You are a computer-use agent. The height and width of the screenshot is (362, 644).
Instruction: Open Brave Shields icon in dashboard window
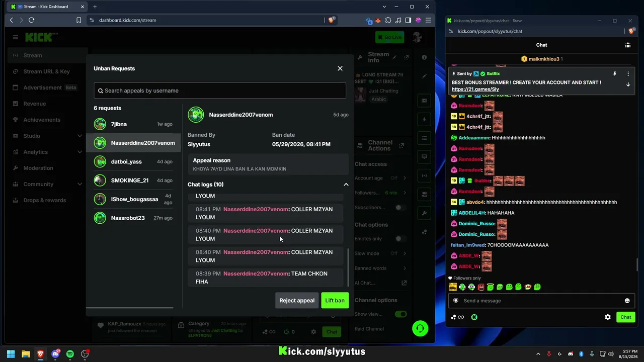click(x=332, y=20)
